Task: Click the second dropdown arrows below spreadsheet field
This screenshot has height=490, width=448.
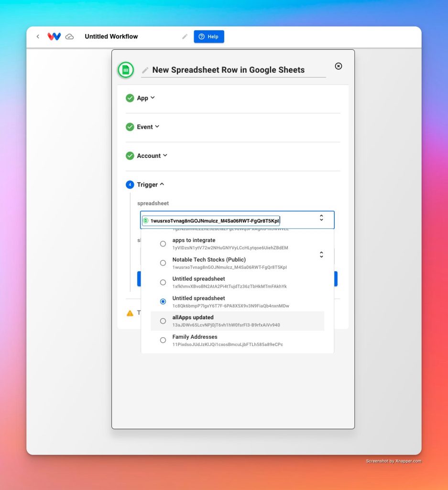Action: point(321,255)
